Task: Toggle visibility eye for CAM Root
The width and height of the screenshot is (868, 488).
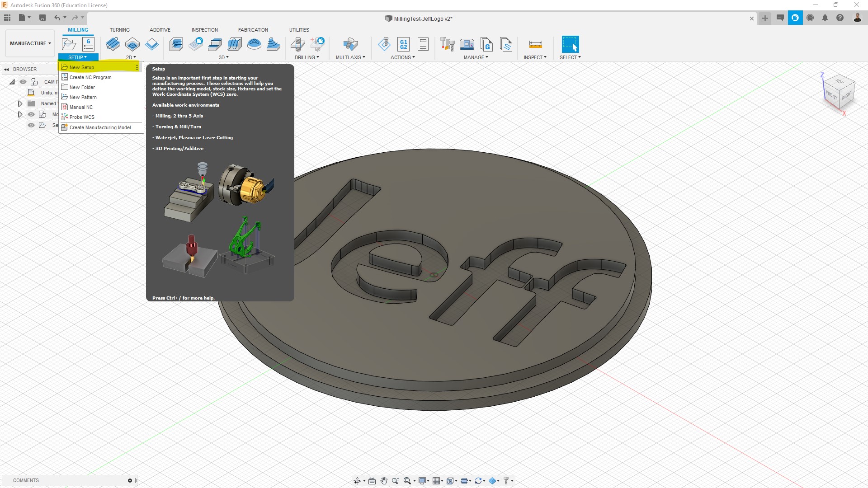Action: pos(23,82)
